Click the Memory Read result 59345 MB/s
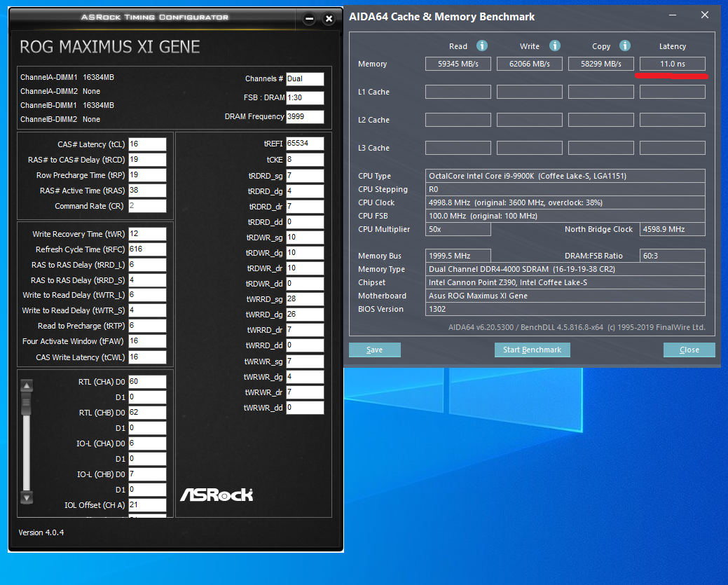 (458, 64)
